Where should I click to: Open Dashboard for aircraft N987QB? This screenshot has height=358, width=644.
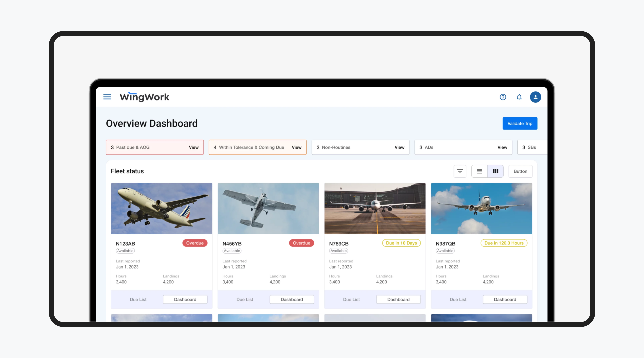505,299
